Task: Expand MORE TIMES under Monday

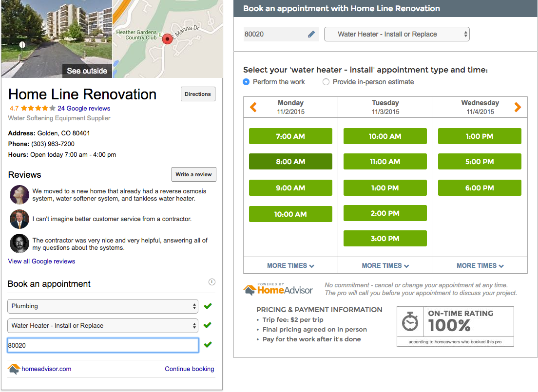Action: (x=290, y=265)
